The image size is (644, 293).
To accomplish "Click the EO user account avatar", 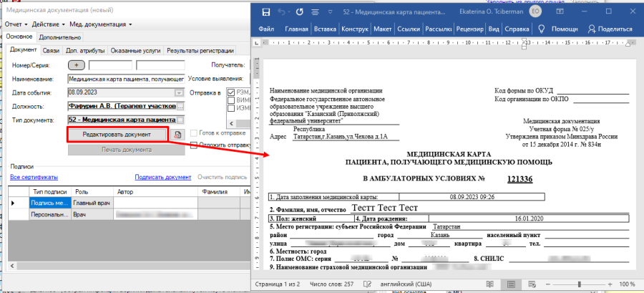I will tap(534, 12).
